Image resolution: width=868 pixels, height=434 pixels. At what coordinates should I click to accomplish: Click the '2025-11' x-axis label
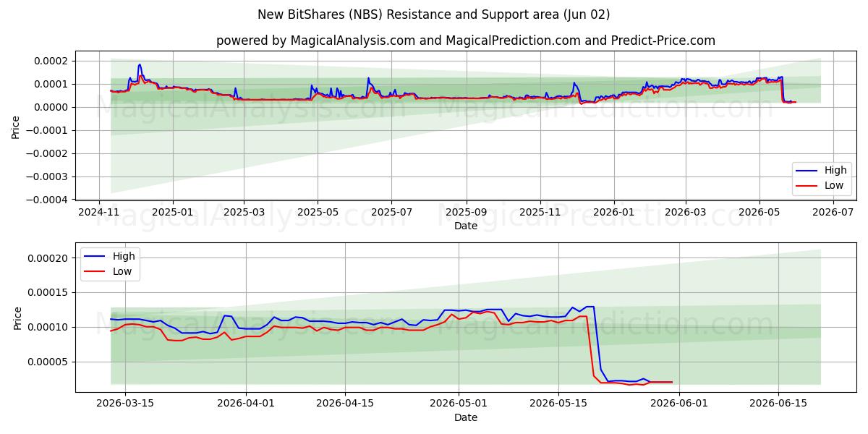tap(540, 213)
